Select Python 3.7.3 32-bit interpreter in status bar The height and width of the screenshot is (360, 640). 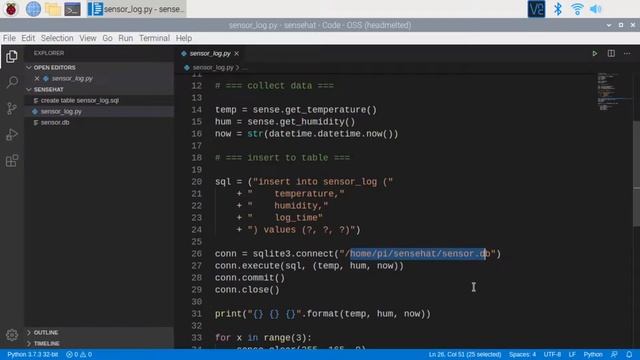(33, 354)
